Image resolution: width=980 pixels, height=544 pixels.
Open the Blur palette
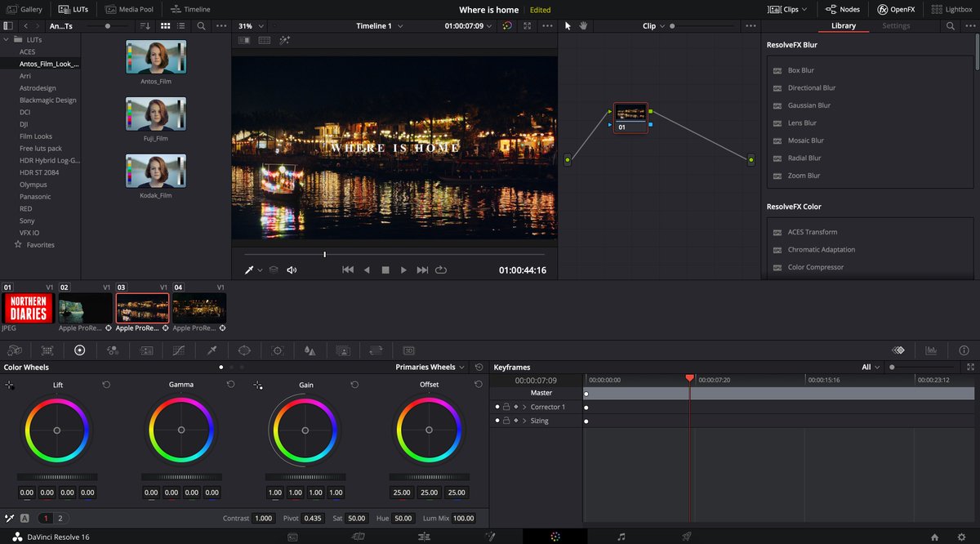pos(310,350)
